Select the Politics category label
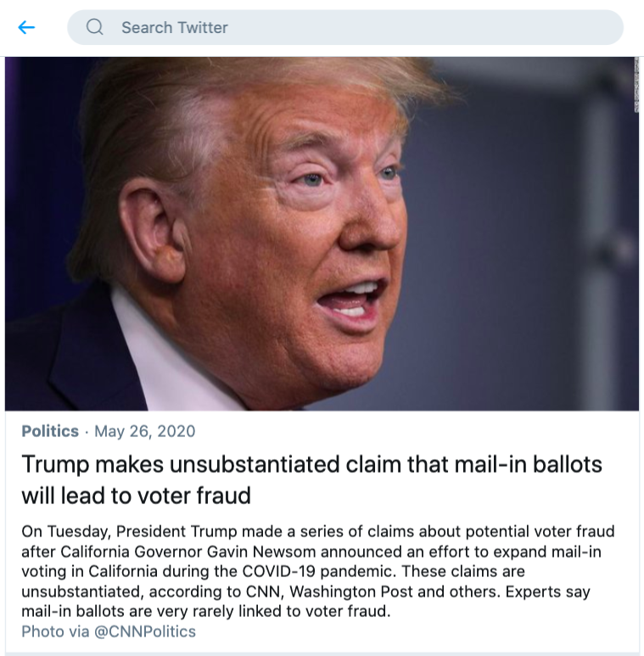Screen dimensions: 644x656 [50, 431]
